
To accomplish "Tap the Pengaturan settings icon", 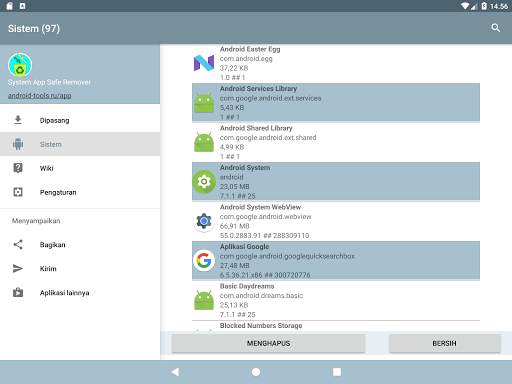I will click(18, 192).
